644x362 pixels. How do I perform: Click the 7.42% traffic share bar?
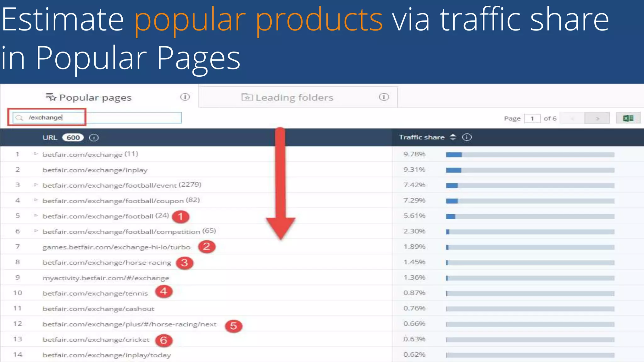530,185
